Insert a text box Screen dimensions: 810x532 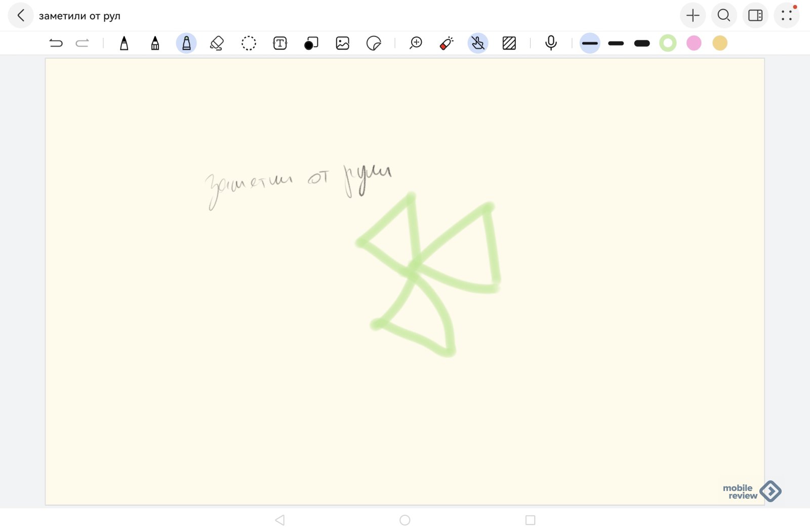point(280,44)
